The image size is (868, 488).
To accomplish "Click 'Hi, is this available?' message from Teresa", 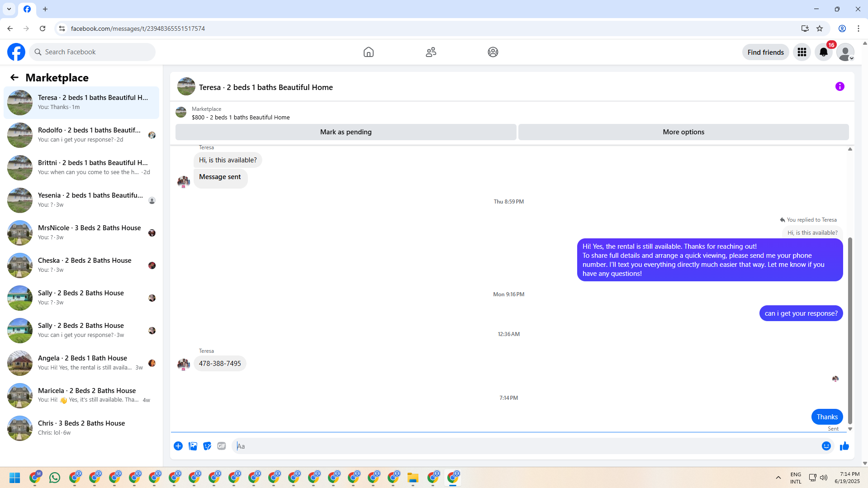I will pos(228,160).
